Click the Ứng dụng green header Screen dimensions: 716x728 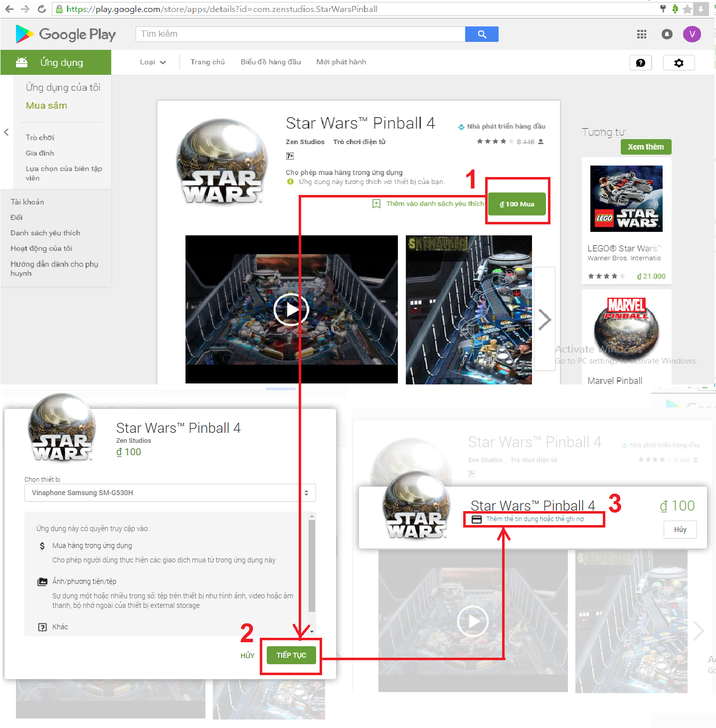pos(56,62)
